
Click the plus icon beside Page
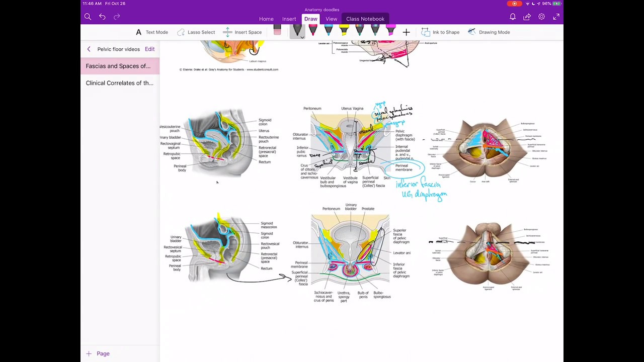coord(89,353)
